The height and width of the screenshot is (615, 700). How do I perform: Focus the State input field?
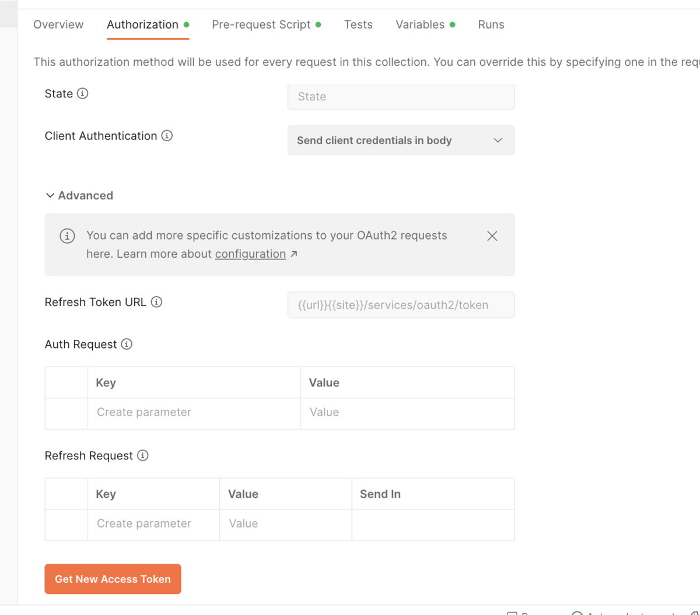tap(401, 97)
